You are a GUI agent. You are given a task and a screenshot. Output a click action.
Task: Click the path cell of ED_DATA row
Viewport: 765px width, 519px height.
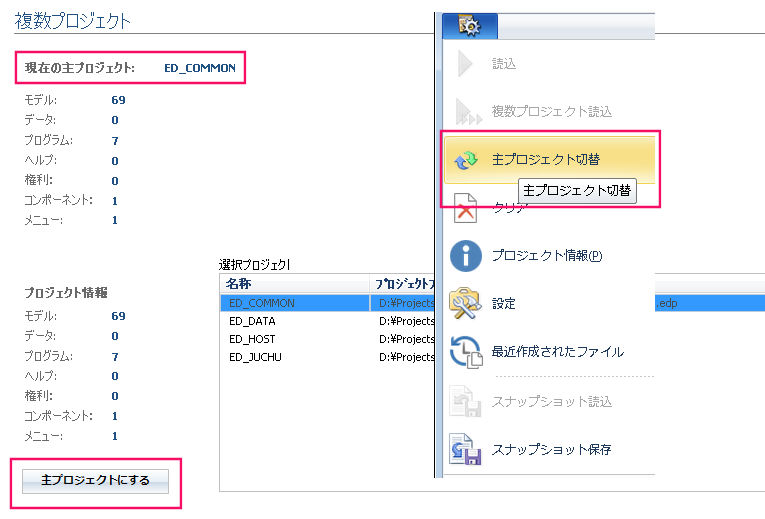tap(406, 321)
